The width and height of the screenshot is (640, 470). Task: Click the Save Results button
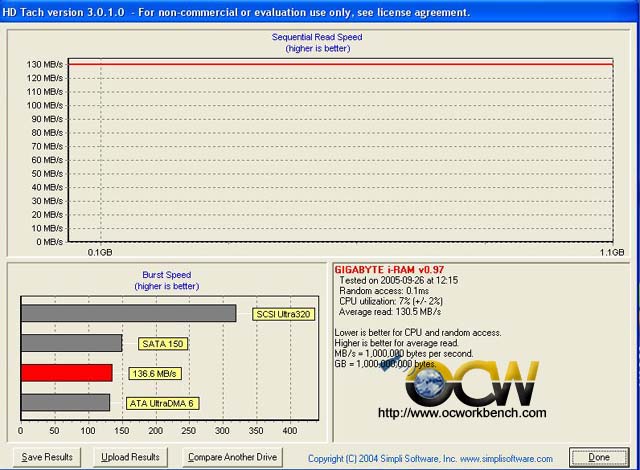click(x=47, y=457)
